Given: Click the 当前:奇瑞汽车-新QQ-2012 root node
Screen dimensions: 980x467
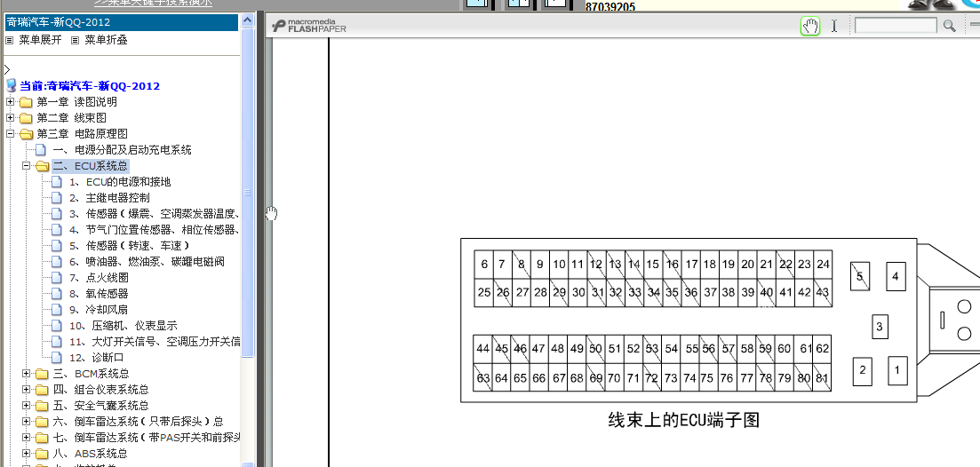Looking at the screenshot, I should point(90,86).
